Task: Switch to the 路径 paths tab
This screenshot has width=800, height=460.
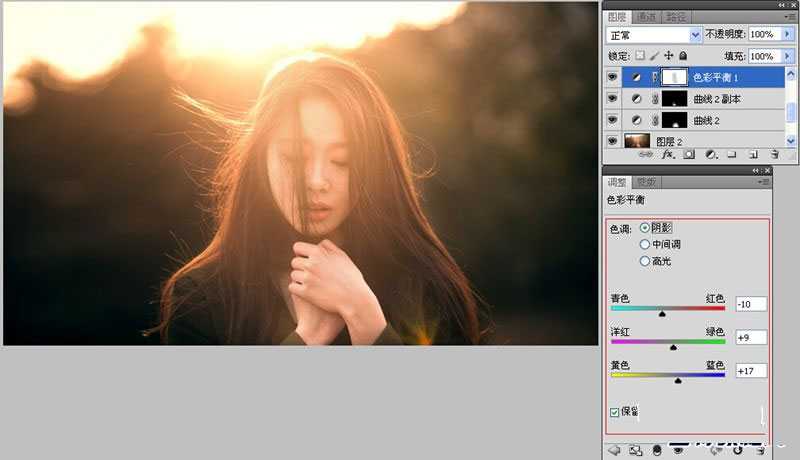Action: 676,16
